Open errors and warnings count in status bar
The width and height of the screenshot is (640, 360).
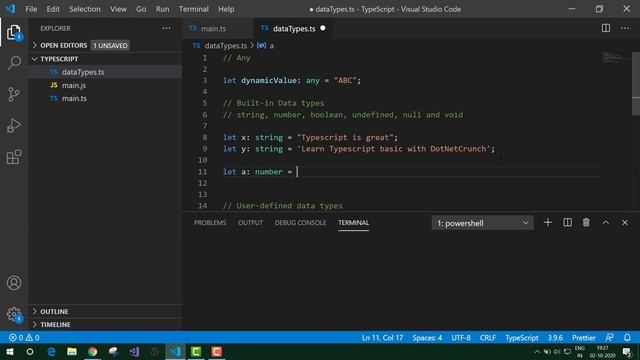coord(24,338)
